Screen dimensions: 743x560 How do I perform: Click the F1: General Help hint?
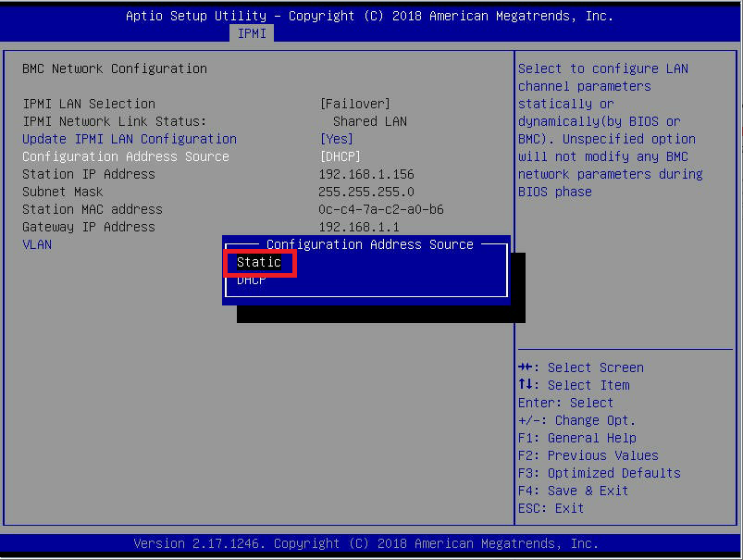(577, 438)
